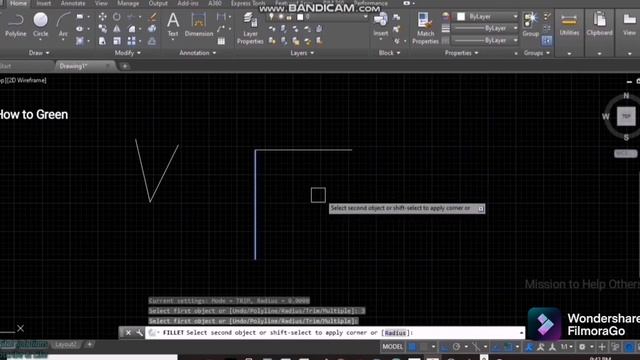Click the Copy tool in Modify panel
640x360 pixels.
[x=102, y=29]
